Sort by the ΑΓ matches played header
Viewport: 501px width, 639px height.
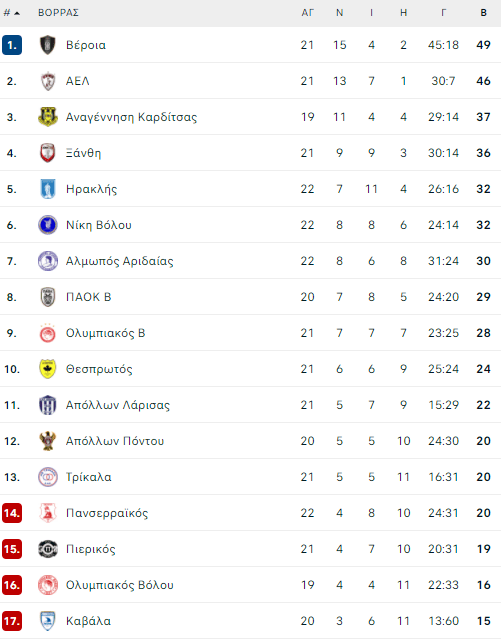coord(307,13)
